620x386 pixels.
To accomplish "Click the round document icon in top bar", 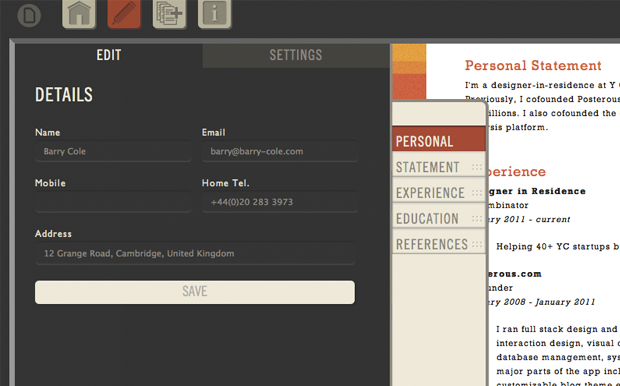I will tap(29, 15).
